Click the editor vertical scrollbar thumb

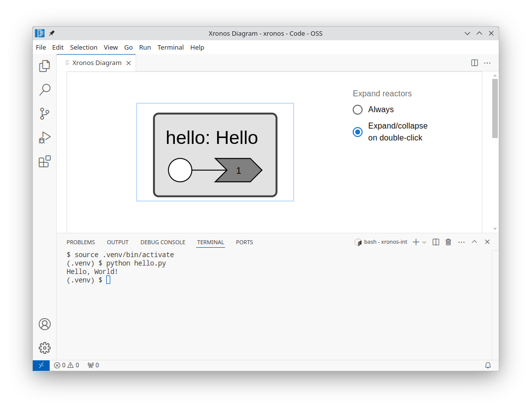click(x=495, y=108)
